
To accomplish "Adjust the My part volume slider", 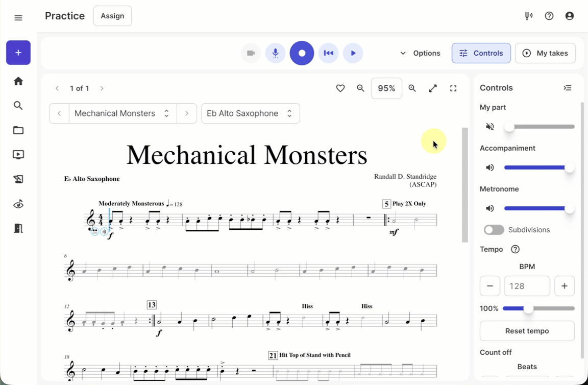I will (539, 127).
